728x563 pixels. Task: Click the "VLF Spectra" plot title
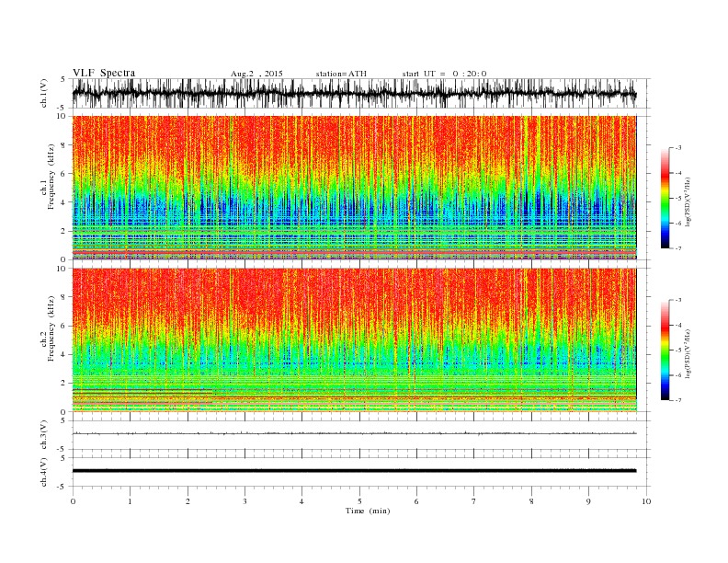coord(104,73)
